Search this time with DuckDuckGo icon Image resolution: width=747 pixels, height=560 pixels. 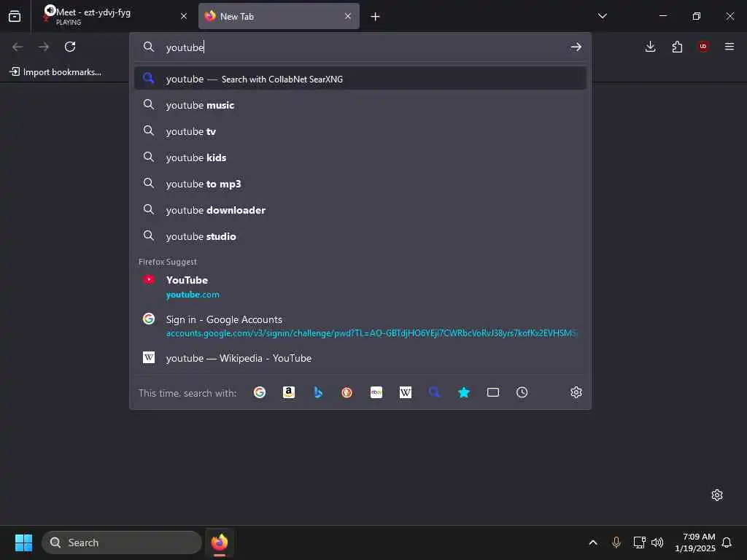(347, 392)
